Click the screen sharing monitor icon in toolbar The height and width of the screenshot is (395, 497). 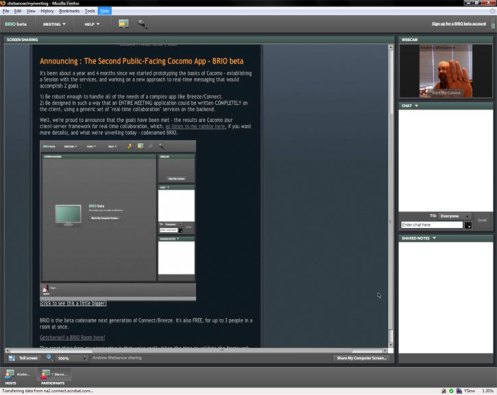pyautogui.click(x=124, y=24)
